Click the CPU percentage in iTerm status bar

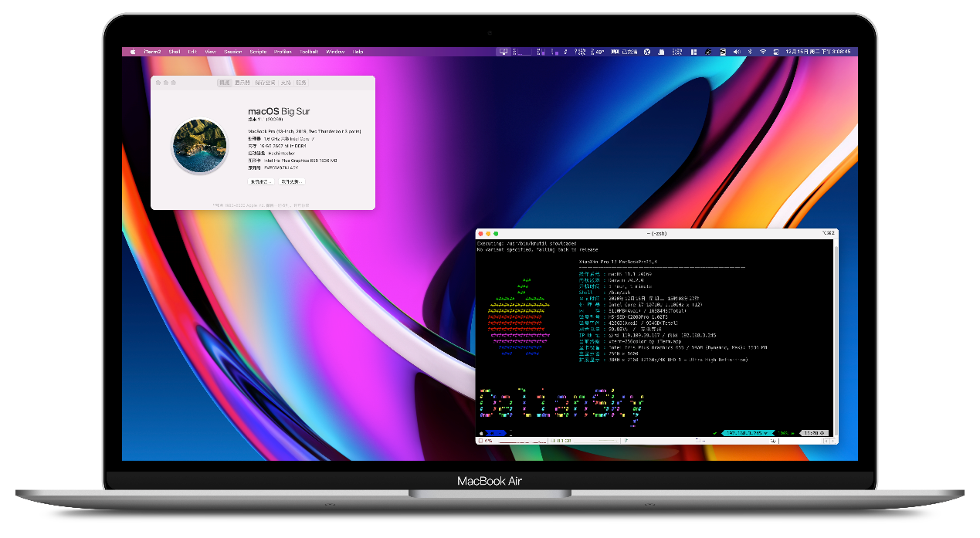487,441
